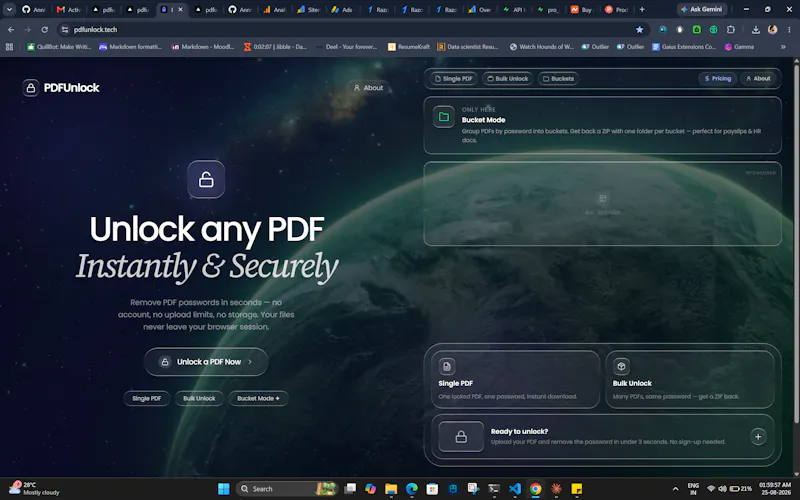
Task: Open Visual Studio Code from taskbar
Action: click(x=515, y=489)
